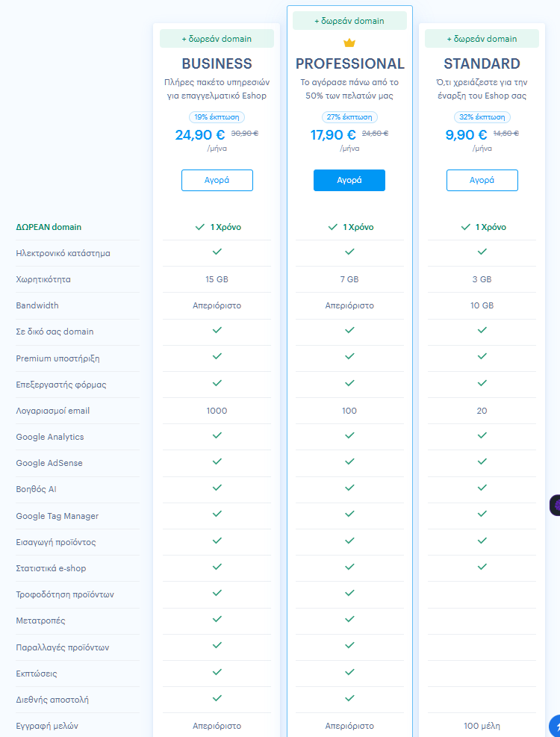The image size is (560, 737).
Task: Click the crown icon above PROFESSIONAL
Action: (x=349, y=43)
